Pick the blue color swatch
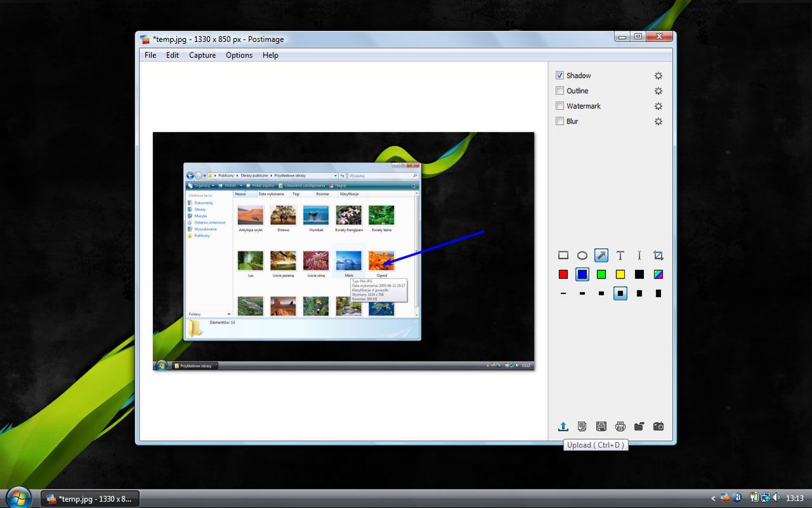The height and width of the screenshot is (508, 812). pyautogui.click(x=582, y=274)
